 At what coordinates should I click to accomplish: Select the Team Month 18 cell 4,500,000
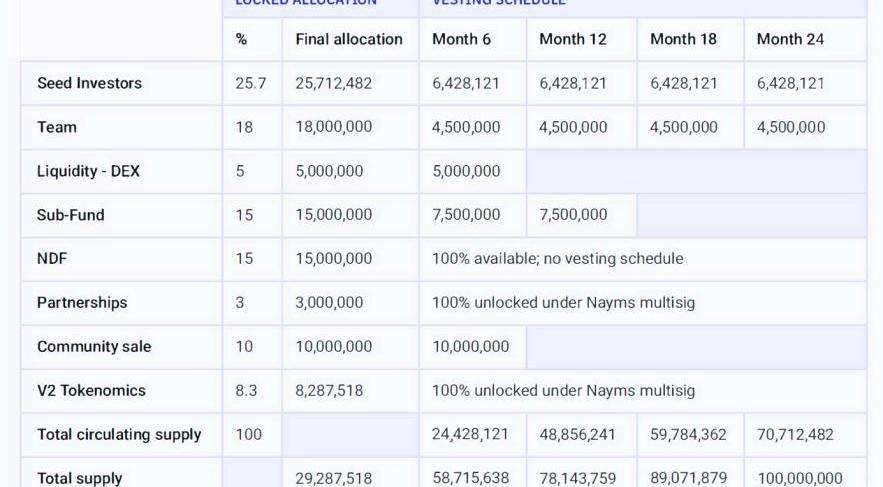(683, 127)
